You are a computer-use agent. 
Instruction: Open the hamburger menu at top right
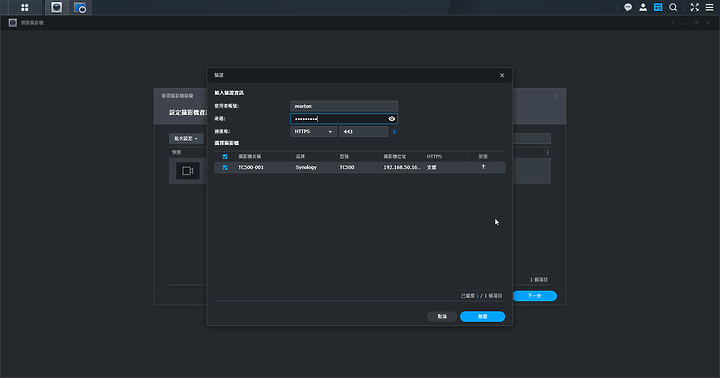[709, 7]
